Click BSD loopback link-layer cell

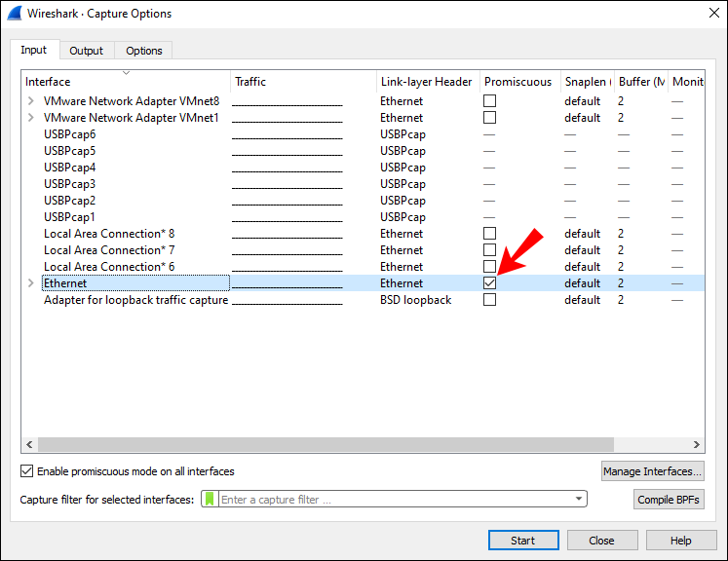[415, 300]
